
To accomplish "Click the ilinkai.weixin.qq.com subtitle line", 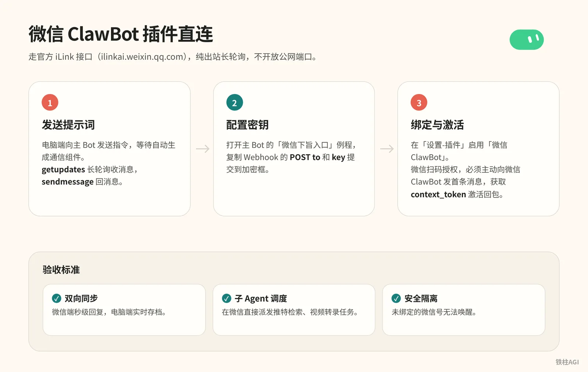I will pos(173,57).
